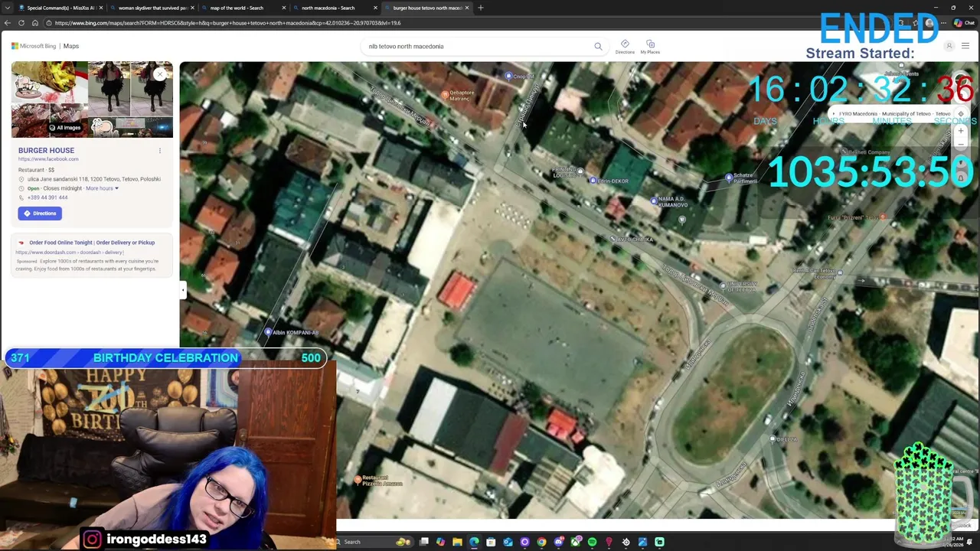The width and height of the screenshot is (980, 551).
Task: Open Microsoft Edge taskbar icon
Action: (474, 542)
